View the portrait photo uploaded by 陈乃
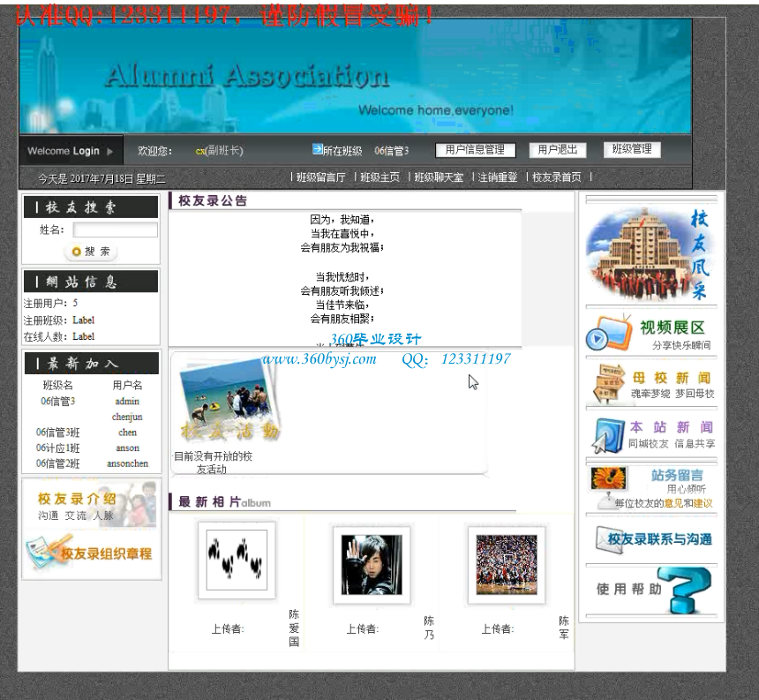The height and width of the screenshot is (700, 759). (x=372, y=565)
